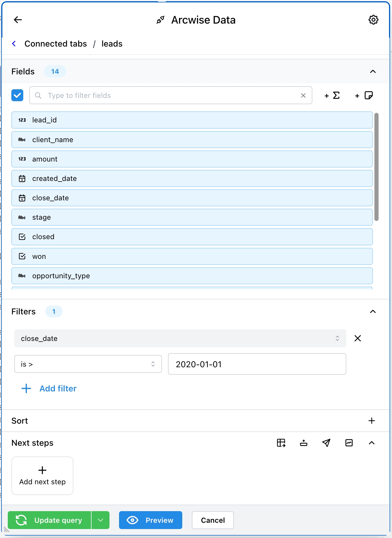The width and height of the screenshot is (392, 538).
Task: Click the export to table icon in Next steps
Action: pos(281,443)
